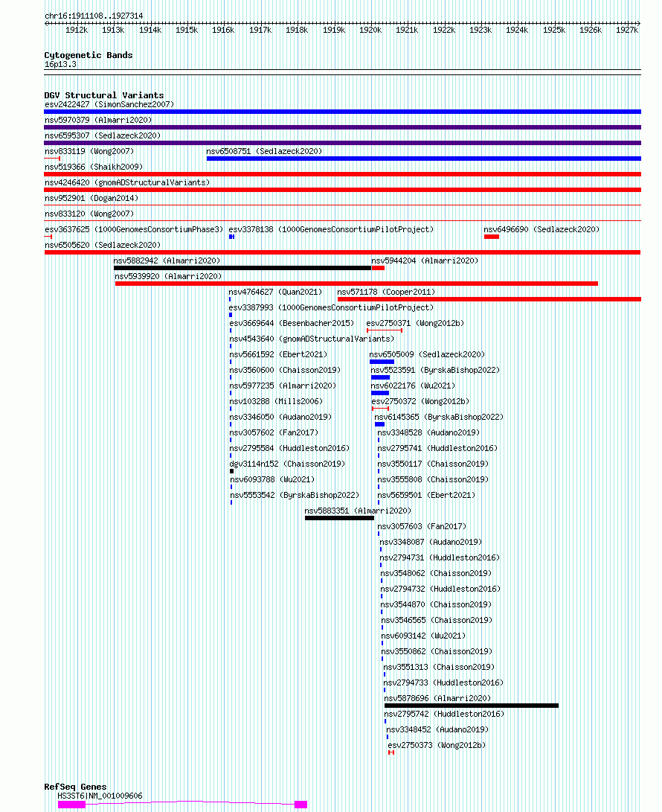662x812 pixels.
Task: Click the nsv3550117 (Chaisson2019) label
Action: click(433, 464)
